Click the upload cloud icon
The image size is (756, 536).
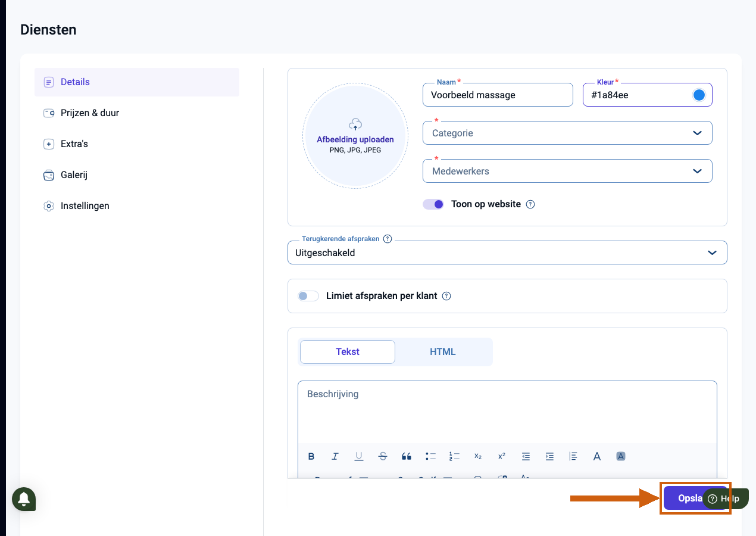click(x=355, y=124)
